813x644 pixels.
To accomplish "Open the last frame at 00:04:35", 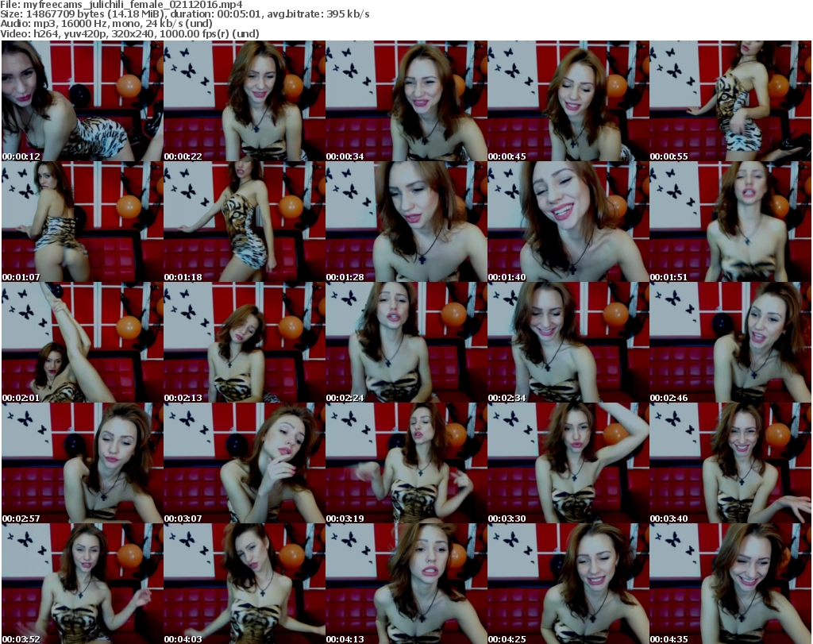I will (730, 583).
